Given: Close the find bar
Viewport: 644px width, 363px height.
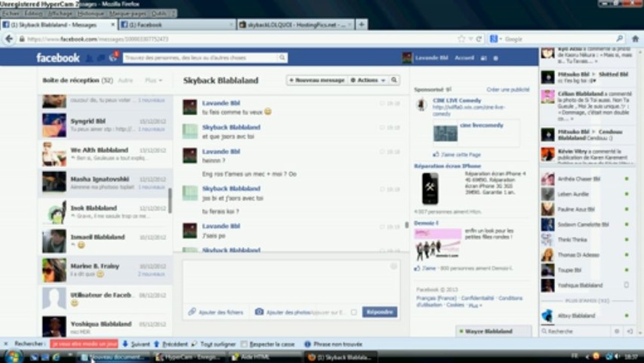Looking at the screenshot, I should [x=7, y=344].
